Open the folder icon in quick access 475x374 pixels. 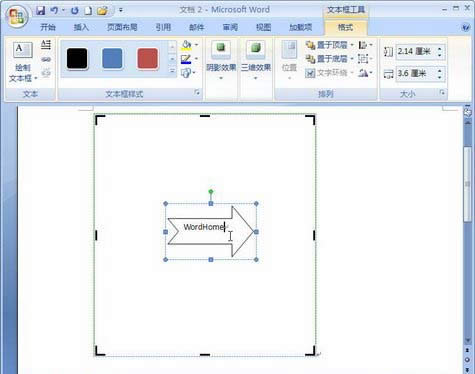coord(103,10)
